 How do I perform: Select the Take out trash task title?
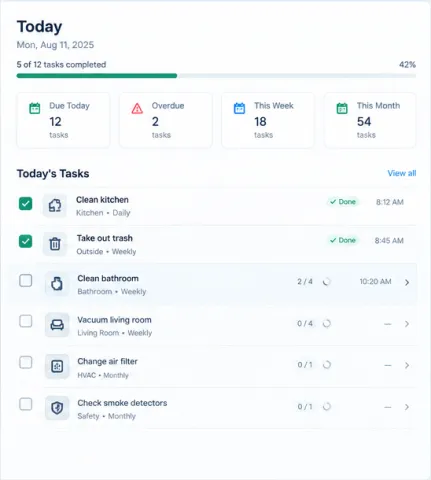click(105, 238)
